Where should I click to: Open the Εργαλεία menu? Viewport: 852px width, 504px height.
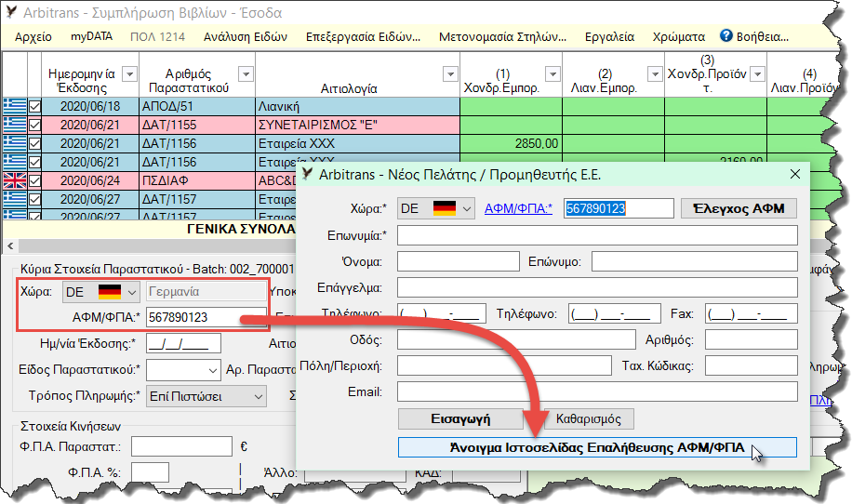[x=609, y=37]
